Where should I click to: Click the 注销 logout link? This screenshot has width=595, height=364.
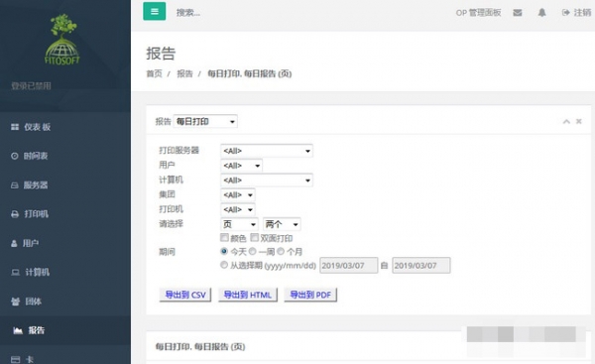click(576, 13)
